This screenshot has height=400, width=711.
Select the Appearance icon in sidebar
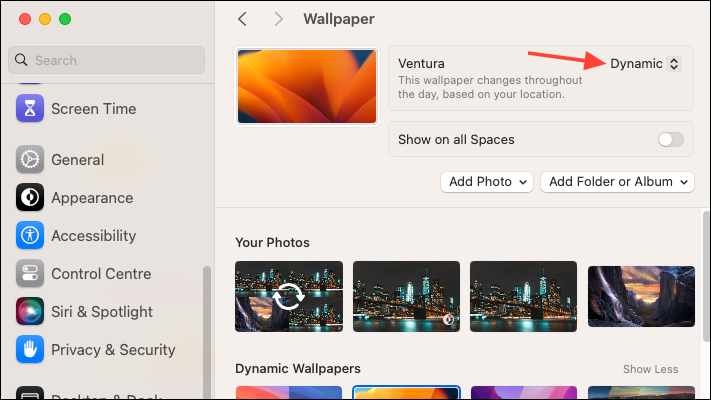(30, 197)
